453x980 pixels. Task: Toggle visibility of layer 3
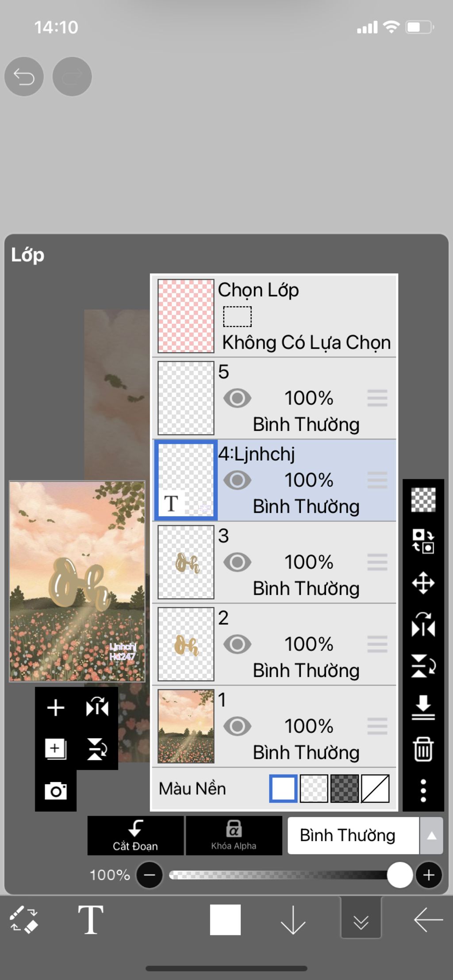pos(238,562)
